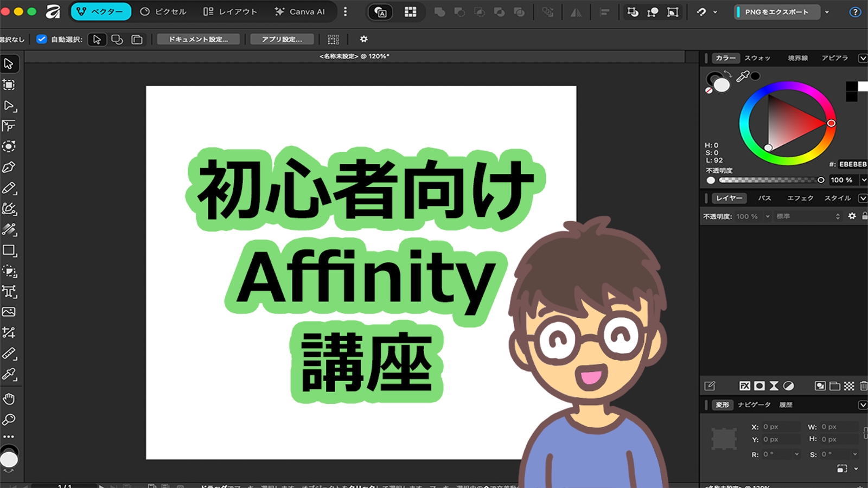Image resolution: width=868 pixels, height=488 pixels.
Task: Click the アプリ設定... button
Action: point(282,39)
